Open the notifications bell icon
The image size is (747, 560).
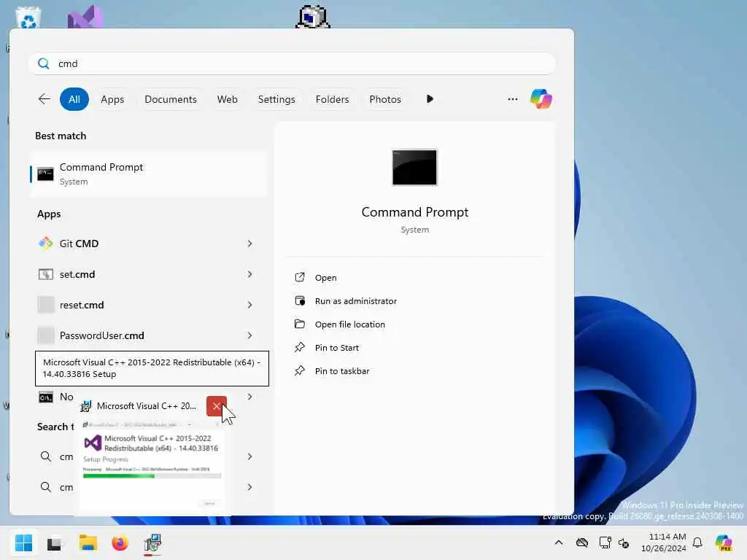[x=697, y=542]
